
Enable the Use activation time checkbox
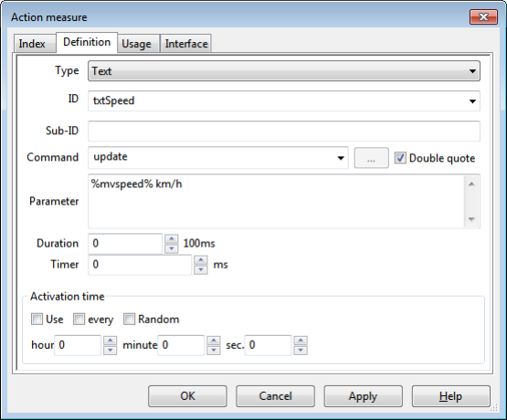click(x=37, y=320)
